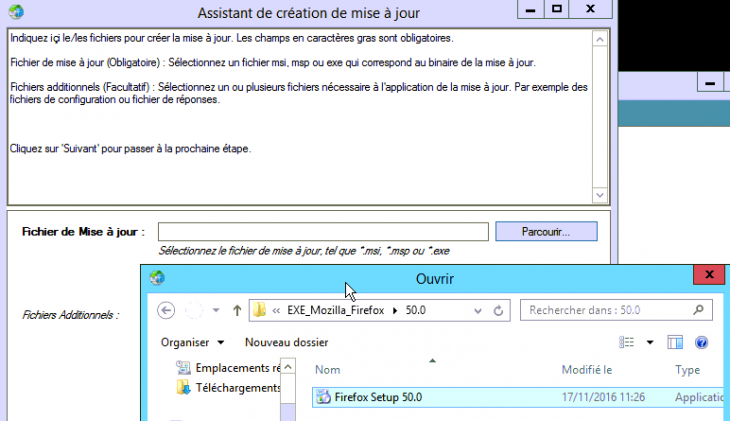Sort by the Modifié le column
Image resolution: width=730 pixels, height=421 pixels.
pos(587,370)
